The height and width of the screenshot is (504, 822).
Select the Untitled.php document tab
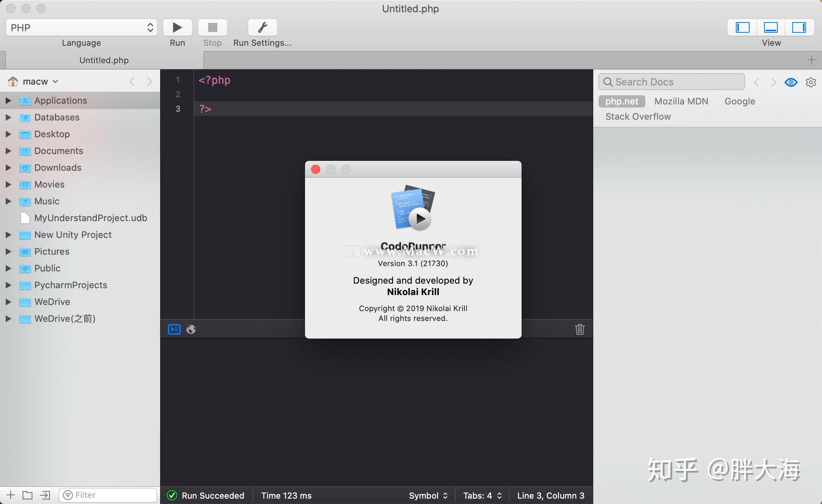pyautogui.click(x=104, y=60)
